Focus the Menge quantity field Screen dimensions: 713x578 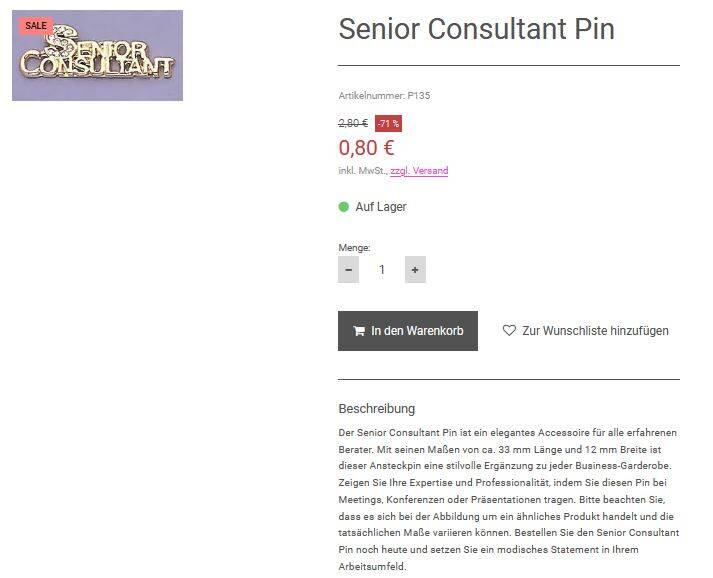(x=381, y=269)
